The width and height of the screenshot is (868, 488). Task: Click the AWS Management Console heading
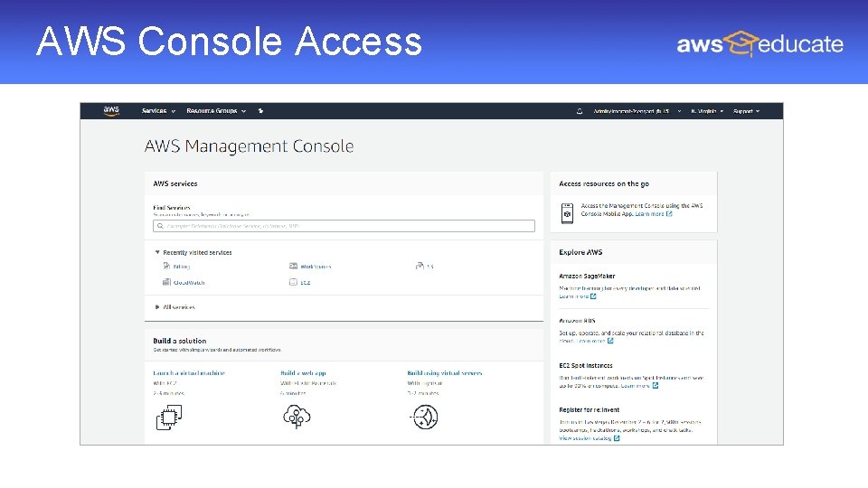pyautogui.click(x=250, y=146)
